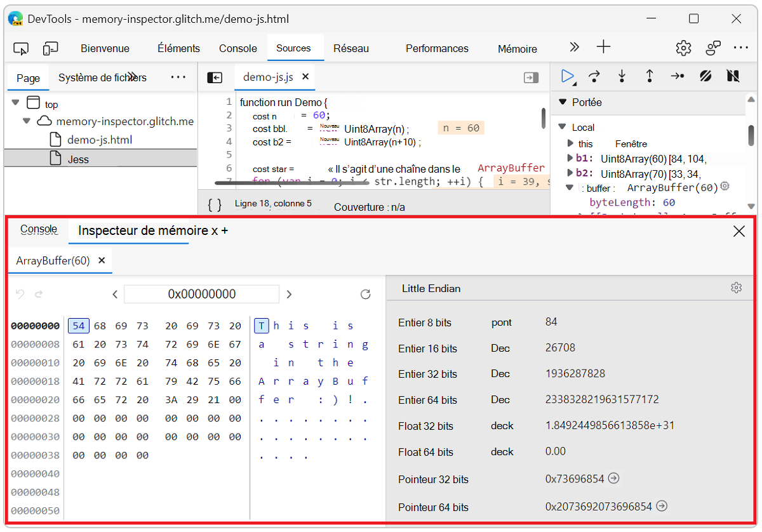This screenshot has width=762, height=532.
Task: Click the memory address input field
Action: tap(202, 294)
